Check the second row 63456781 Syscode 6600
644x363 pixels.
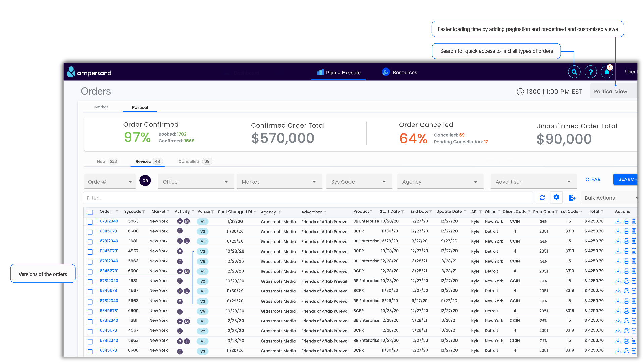(90, 232)
